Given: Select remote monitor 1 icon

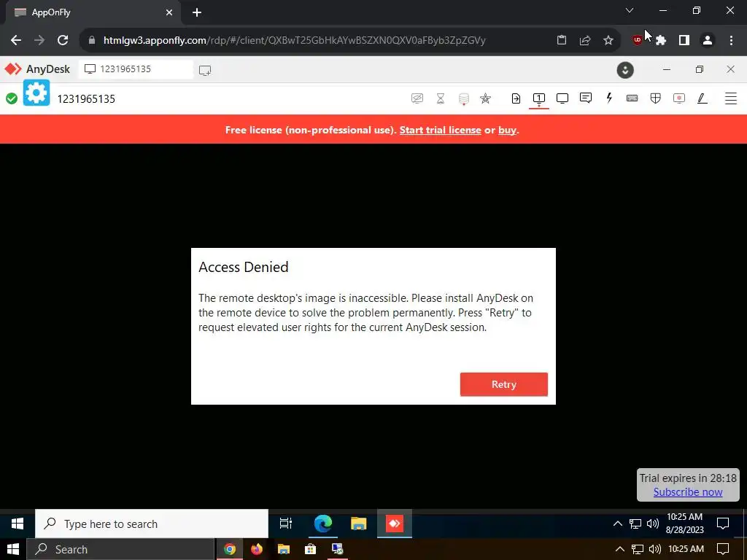Looking at the screenshot, I should [x=539, y=98].
